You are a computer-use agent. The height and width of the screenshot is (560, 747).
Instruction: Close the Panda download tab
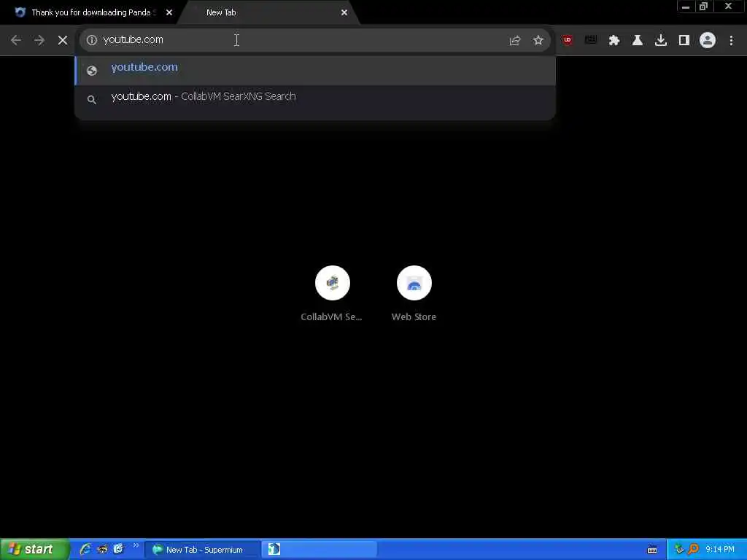(x=169, y=12)
